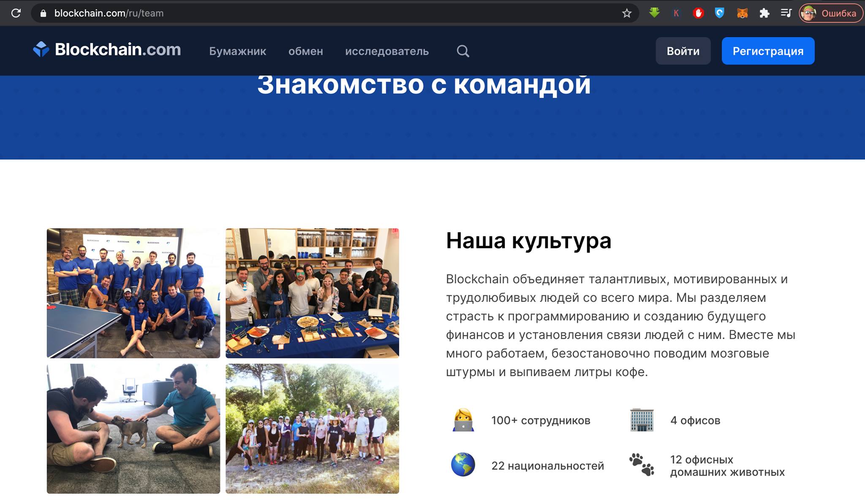This screenshot has height=504, width=865.
Task: Open the red K extension icon
Action: [x=676, y=13]
